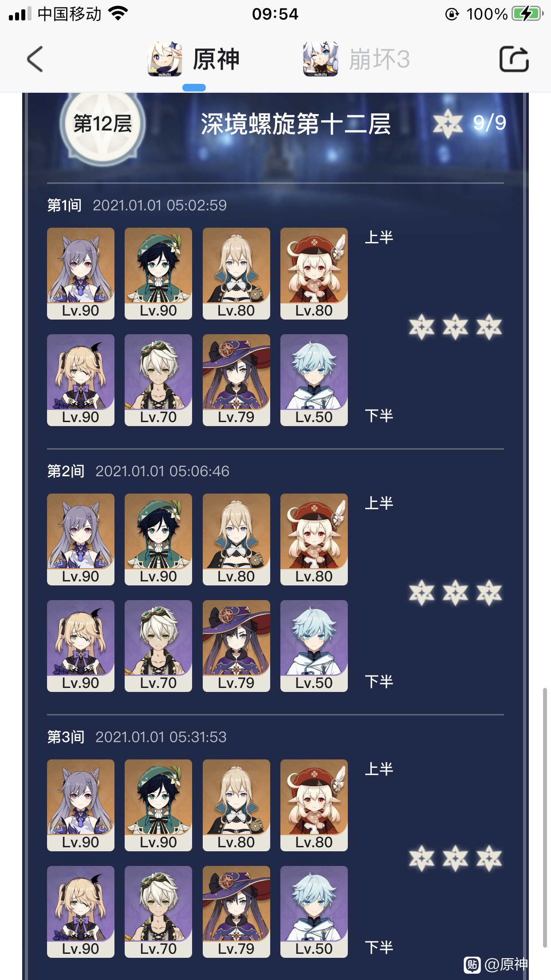Open Venti Lv.90 portrait in 第1间
This screenshot has width=551, height=980.
click(x=158, y=273)
